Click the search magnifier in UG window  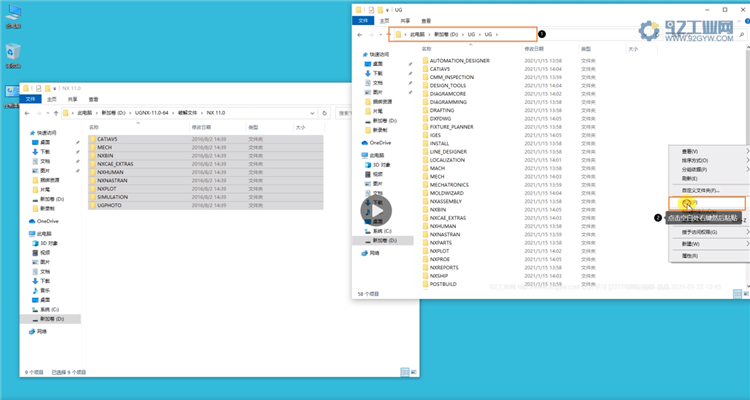[742, 35]
